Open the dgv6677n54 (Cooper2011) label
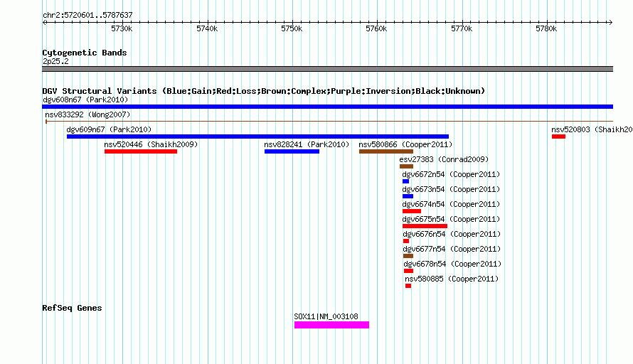This screenshot has height=364, width=633. [452, 249]
